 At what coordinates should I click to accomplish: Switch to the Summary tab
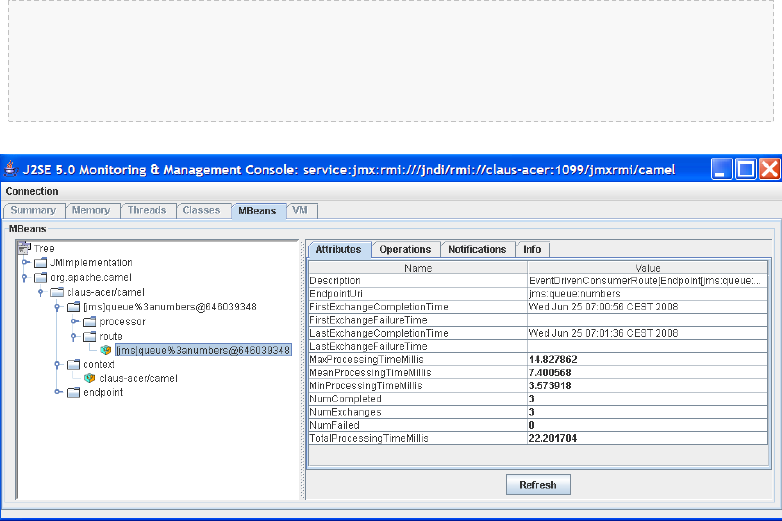click(33, 210)
